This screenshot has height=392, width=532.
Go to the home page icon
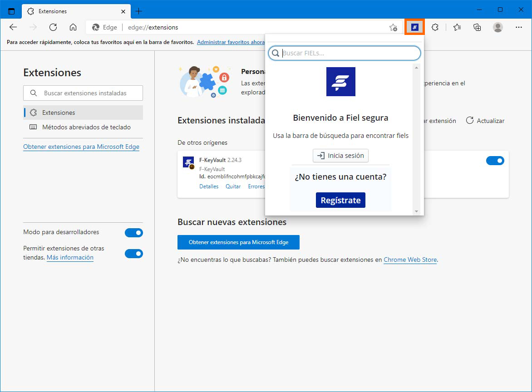click(73, 27)
